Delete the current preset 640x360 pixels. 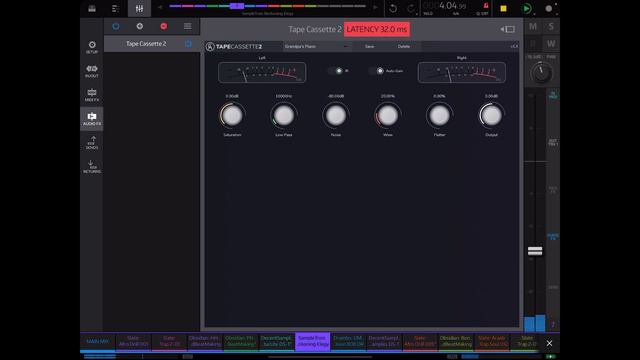(x=404, y=47)
